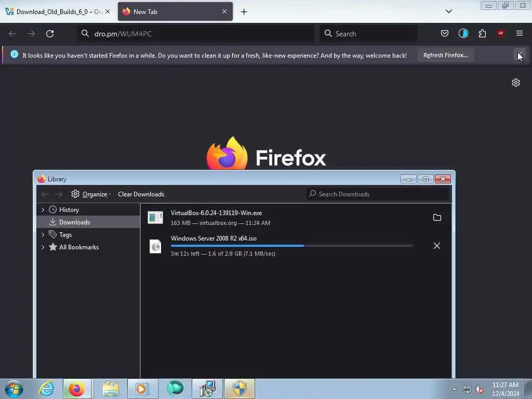Click the Windows Server ISO file icon
The height and width of the screenshot is (399, 532).
pyautogui.click(x=155, y=246)
